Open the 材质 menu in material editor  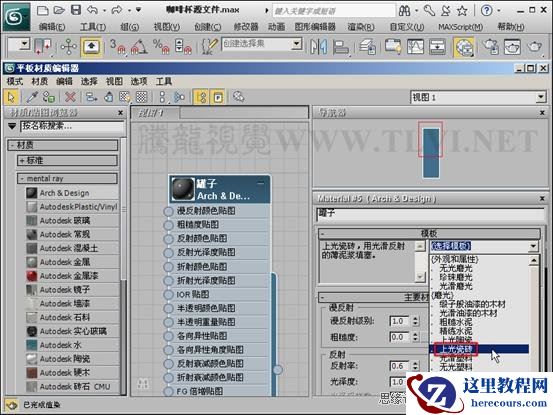tap(40, 81)
